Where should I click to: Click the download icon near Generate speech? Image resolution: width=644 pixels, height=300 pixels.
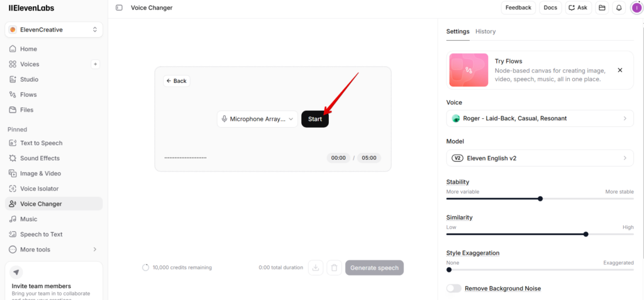[x=316, y=267]
